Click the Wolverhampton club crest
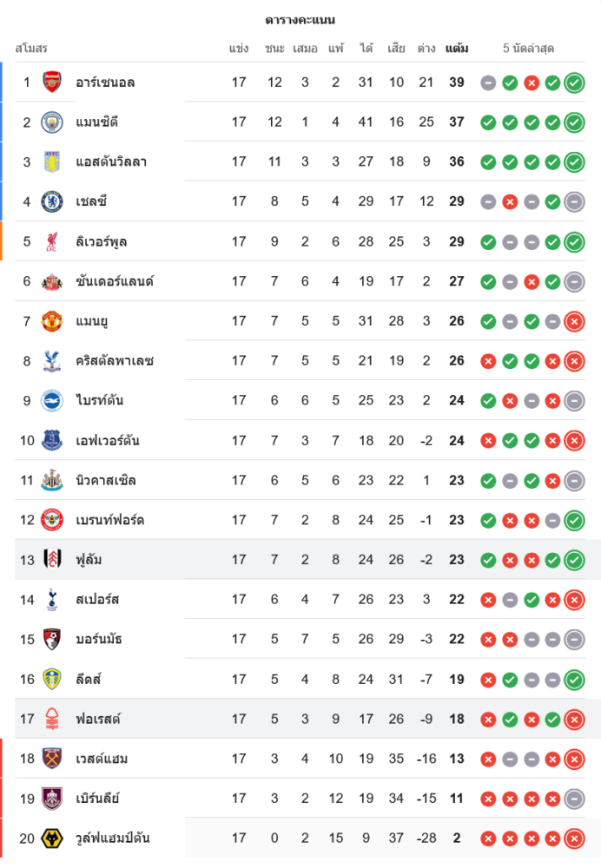 [52, 838]
